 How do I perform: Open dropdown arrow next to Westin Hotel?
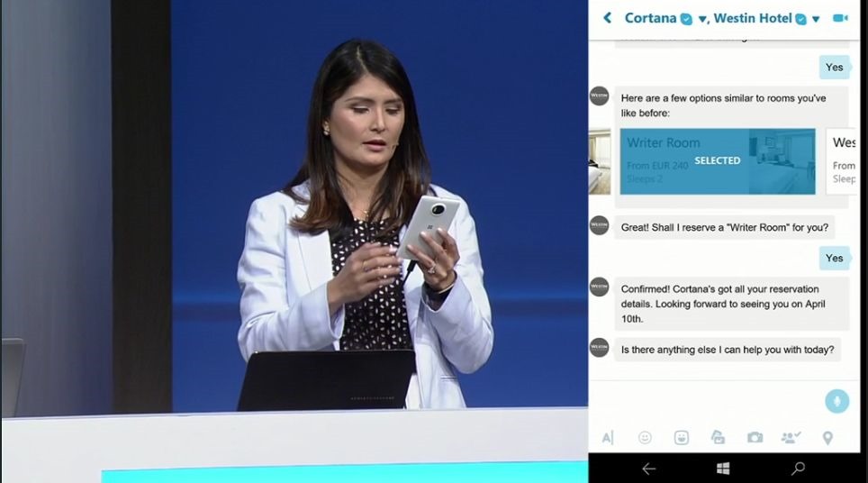[816, 20]
